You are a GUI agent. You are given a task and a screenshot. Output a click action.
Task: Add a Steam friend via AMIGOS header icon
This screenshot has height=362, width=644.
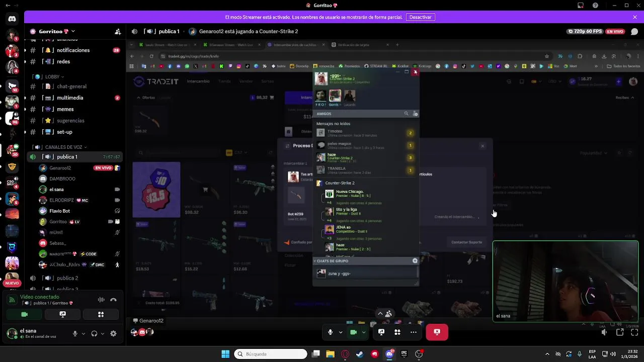point(415,114)
